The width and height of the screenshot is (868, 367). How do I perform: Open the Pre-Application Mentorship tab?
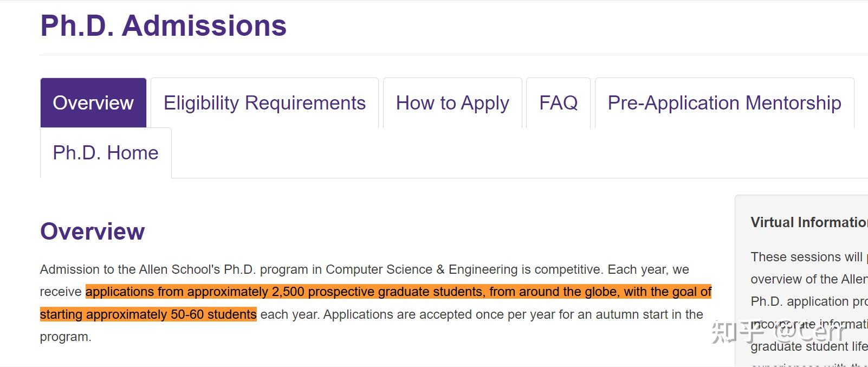tap(724, 103)
